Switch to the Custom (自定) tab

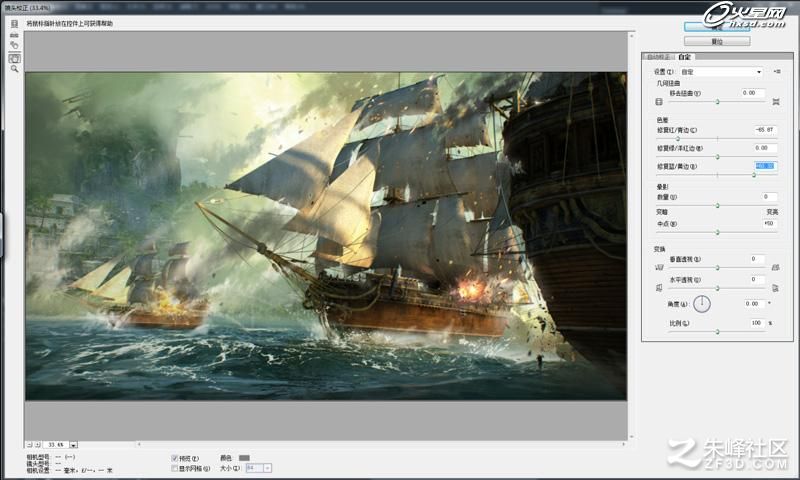tap(685, 57)
